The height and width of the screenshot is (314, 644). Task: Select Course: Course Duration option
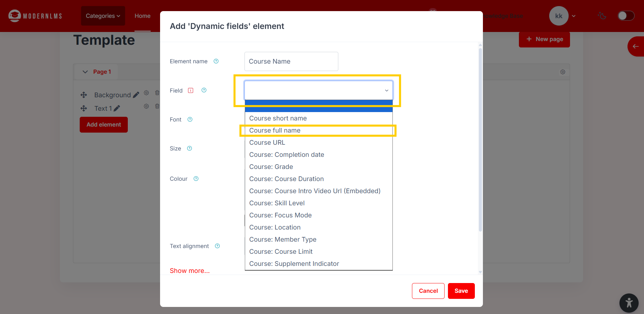pyautogui.click(x=318, y=179)
